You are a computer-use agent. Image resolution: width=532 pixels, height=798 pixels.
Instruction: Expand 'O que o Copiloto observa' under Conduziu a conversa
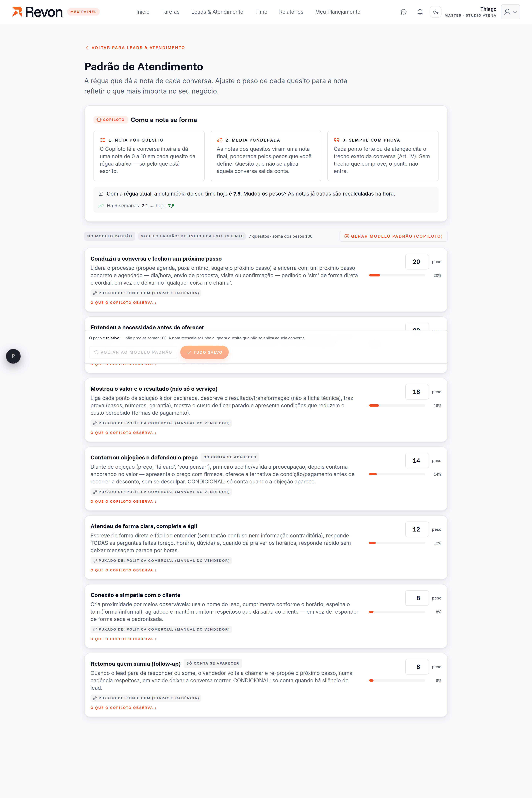point(124,303)
